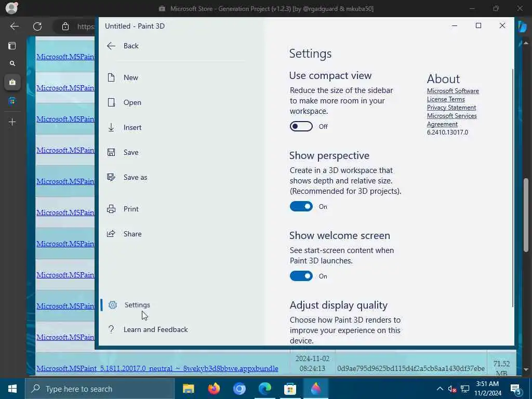The height and width of the screenshot is (399, 532).
Task: Open the Copilot icon in browser corner
Action: (x=523, y=26)
